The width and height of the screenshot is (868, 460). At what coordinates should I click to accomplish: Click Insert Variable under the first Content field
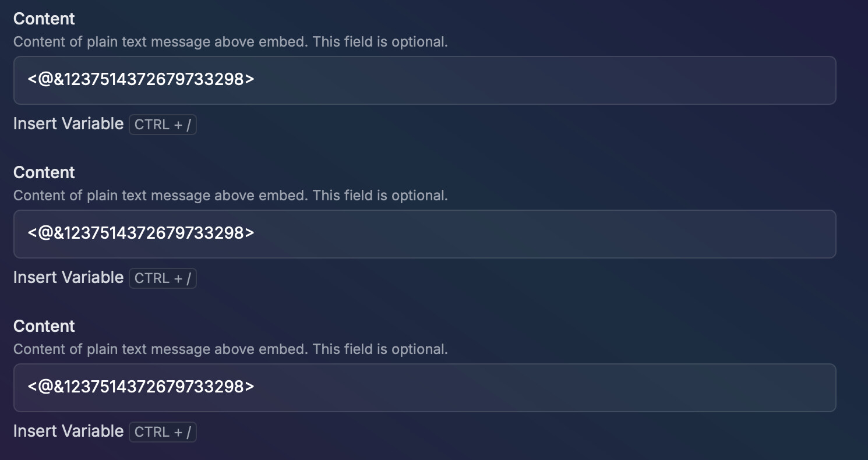(x=68, y=124)
